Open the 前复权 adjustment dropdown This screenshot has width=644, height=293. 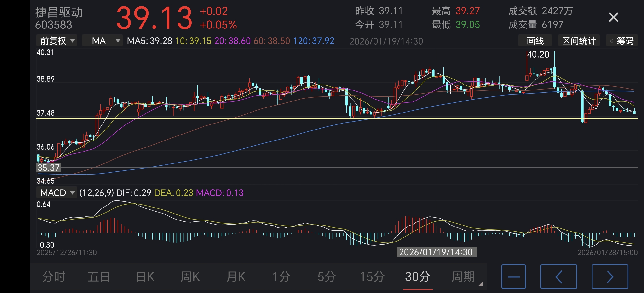point(57,41)
